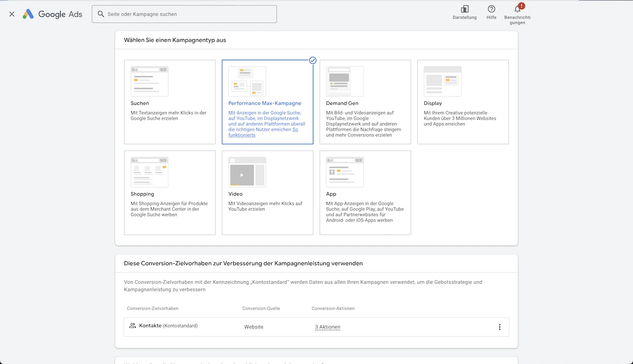Viewport: 633px width, 364px height.
Task: Open the three-dot menu for Kontakte row
Action: [500, 327]
